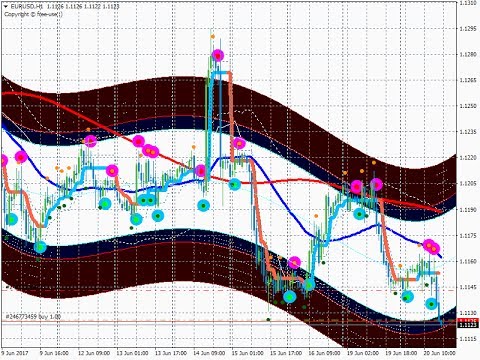This screenshot has width=480, height=360.
Task: Click the 15 Jun 01:00 time label
Action: pos(248,353)
